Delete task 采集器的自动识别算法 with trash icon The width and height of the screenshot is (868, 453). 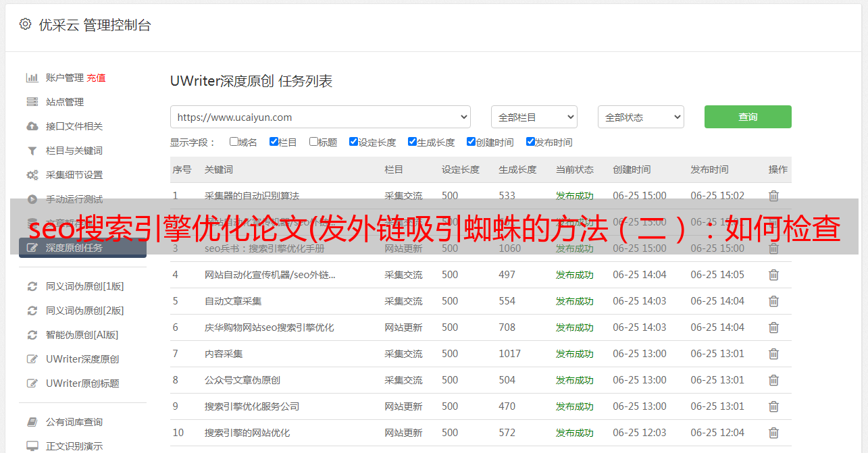[x=773, y=196]
